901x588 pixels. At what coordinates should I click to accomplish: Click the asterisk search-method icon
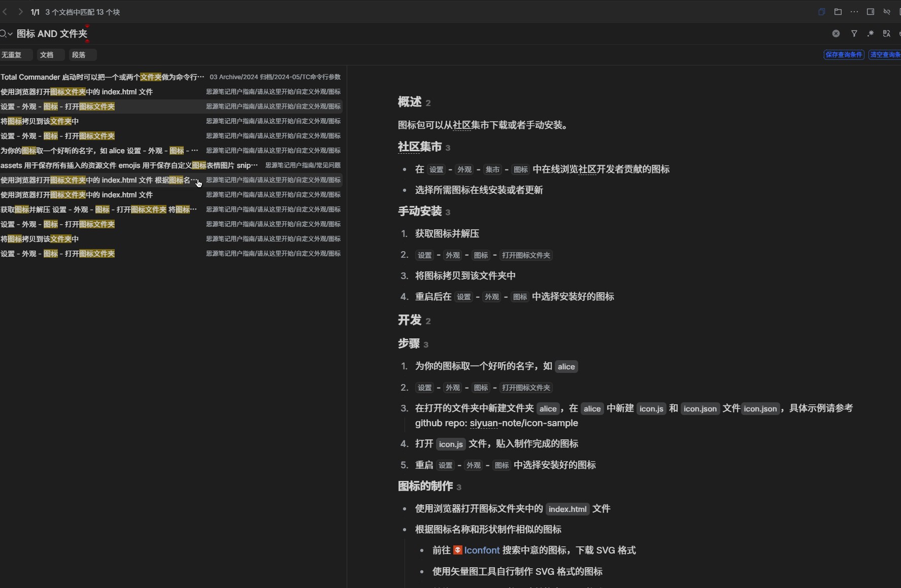pos(871,33)
